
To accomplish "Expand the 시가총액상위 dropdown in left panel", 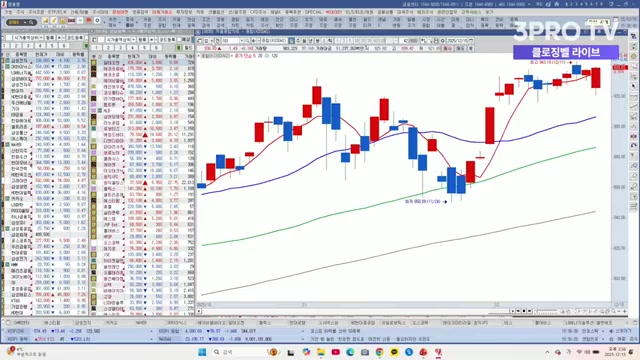I will tap(41, 38).
